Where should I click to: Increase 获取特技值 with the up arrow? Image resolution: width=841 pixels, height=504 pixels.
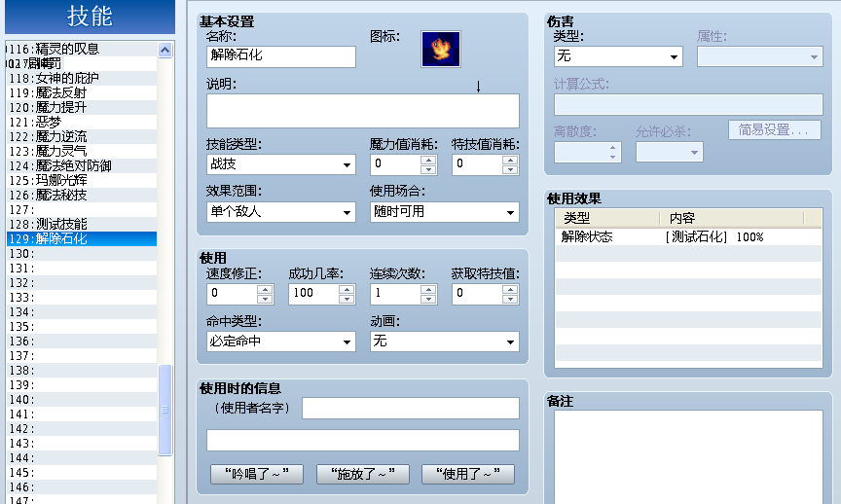(x=510, y=289)
